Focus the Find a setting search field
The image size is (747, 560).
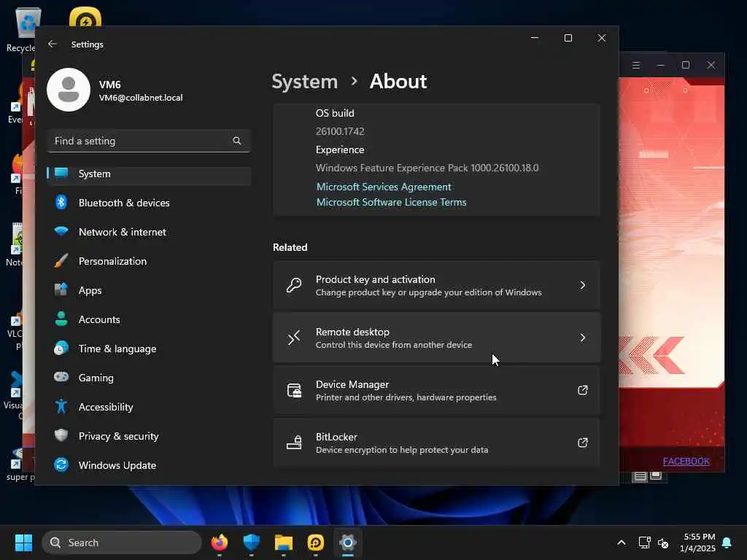pyautogui.click(x=149, y=141)
